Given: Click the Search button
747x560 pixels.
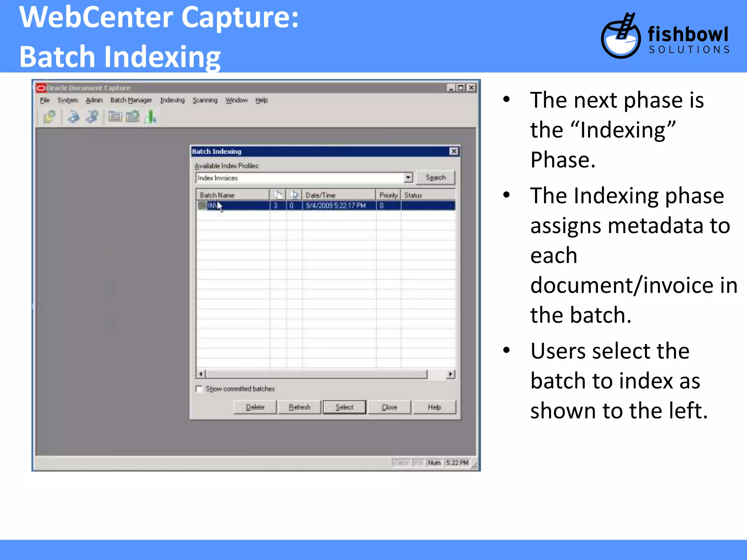Looking at the screenshot, I should 436,178.
